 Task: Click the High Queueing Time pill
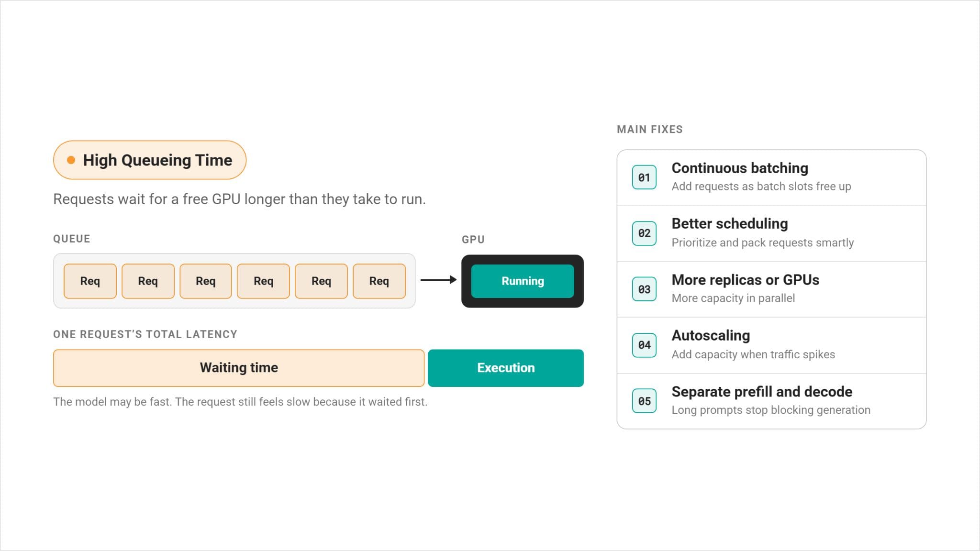[x=150, y=160]
